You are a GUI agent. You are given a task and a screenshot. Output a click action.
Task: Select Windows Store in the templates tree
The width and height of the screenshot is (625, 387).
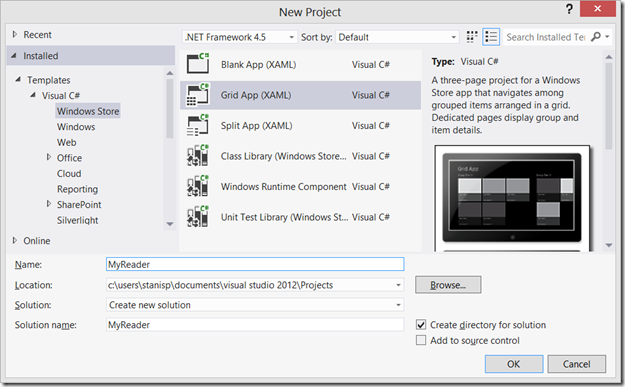pos(88,111)
